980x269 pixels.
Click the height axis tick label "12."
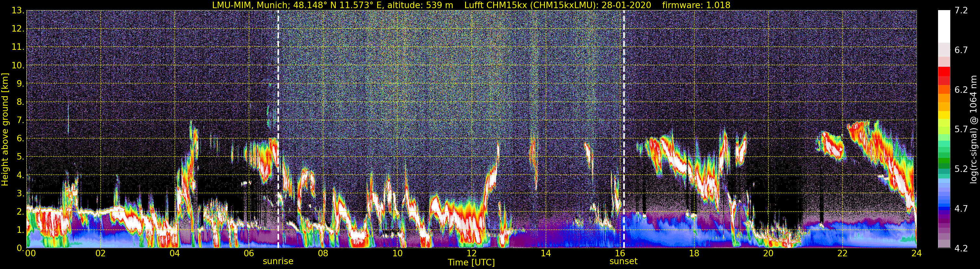click(18, 29)
